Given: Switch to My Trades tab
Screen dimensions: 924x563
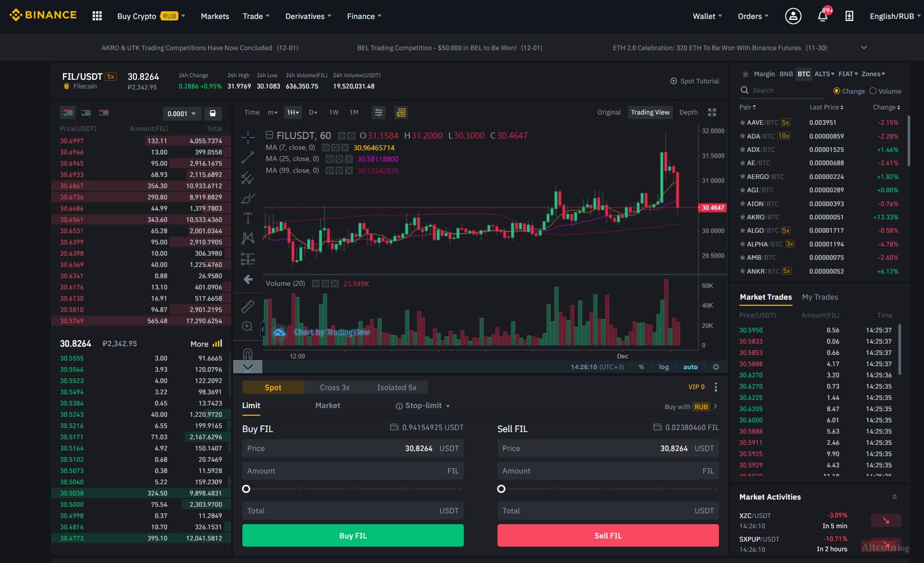Looking at the screenshot, I should (820, 297).
